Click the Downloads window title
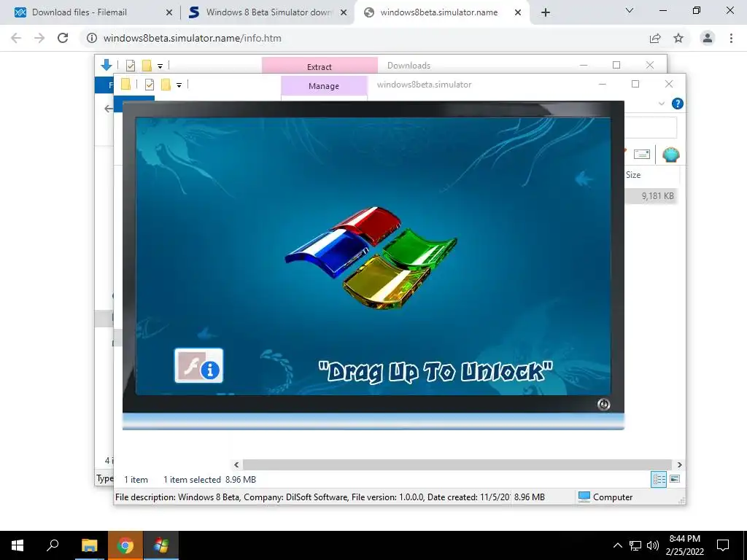 coord(409,65)
